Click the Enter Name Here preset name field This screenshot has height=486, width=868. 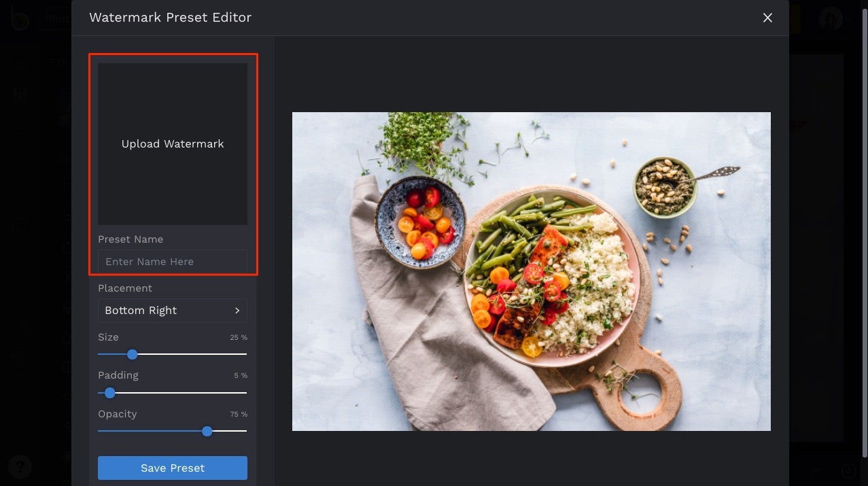pos(172,261)
